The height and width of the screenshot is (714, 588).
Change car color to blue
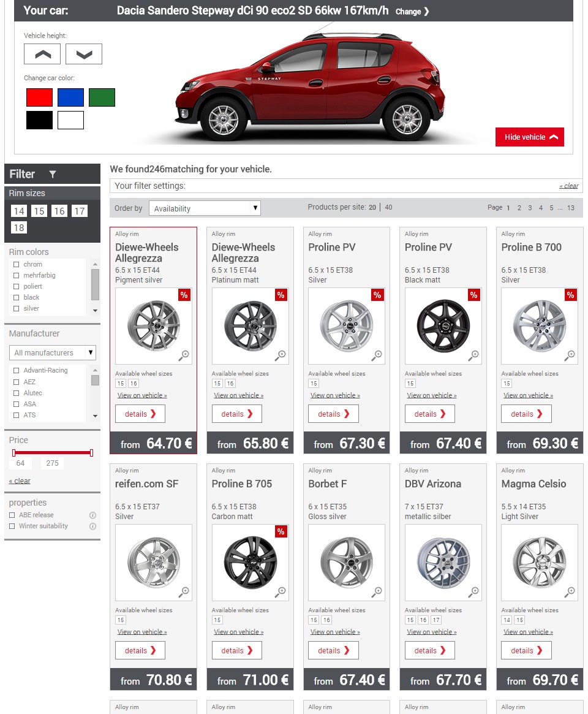point(70,97)
